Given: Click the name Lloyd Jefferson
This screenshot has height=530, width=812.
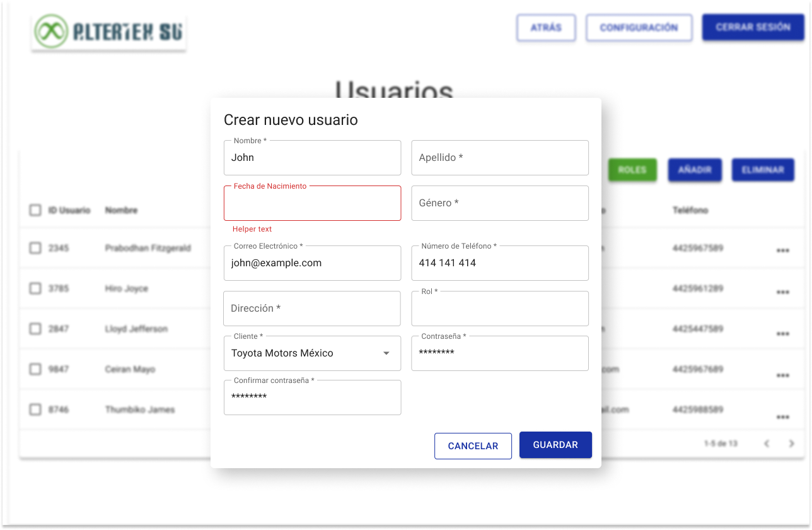Looking at the screenshot, I should click(136, 329).
